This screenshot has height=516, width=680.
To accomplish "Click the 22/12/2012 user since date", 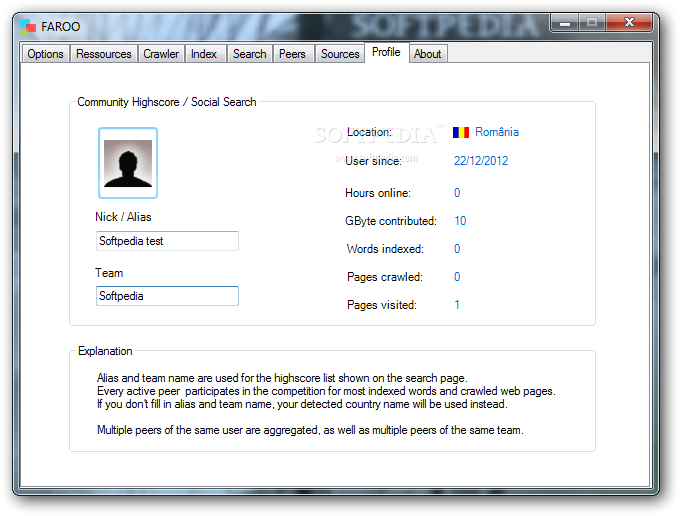I will 481,161.
